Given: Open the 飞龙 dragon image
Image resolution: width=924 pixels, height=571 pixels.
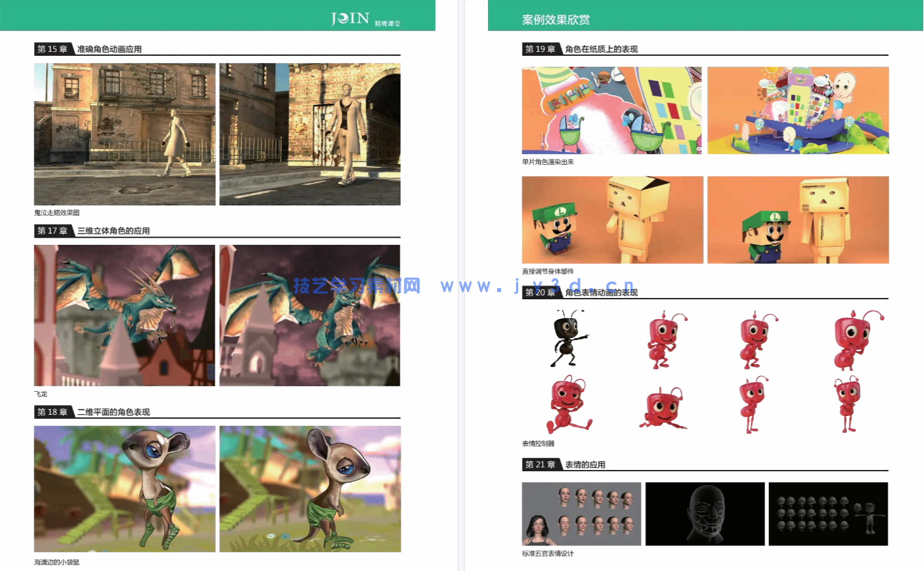Looking at the screenshot, I should (x=125, y=315).
